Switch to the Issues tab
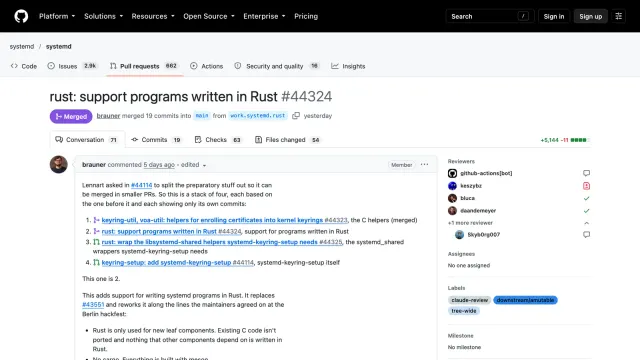This screenshot has width=640, height=360. pos(72,66)
